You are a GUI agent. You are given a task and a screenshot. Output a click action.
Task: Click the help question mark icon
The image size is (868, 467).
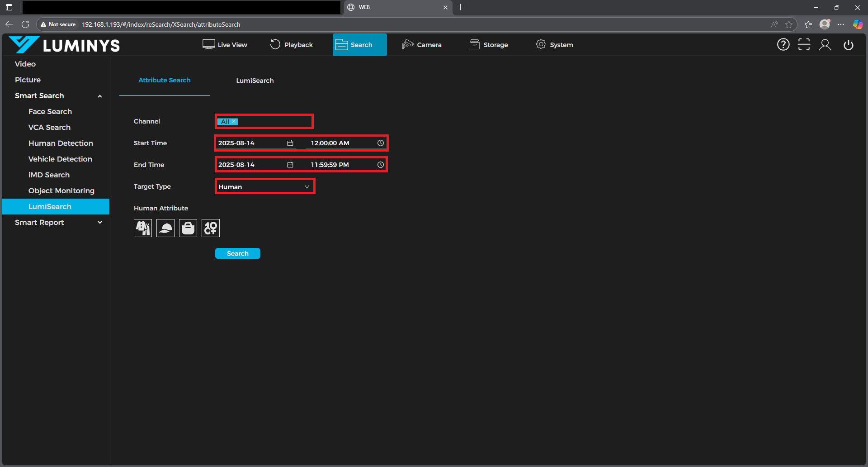(783, 45)
